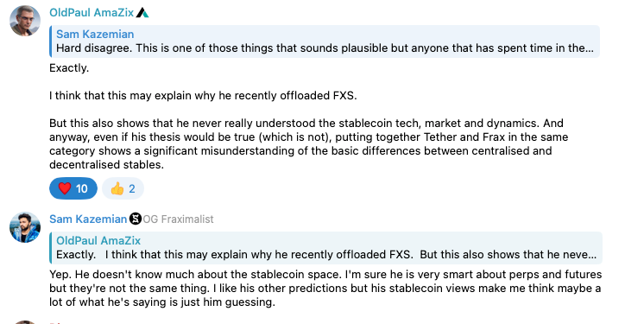Image resolution: width=644 pixels, height=324 pixels.
Task: Select Sam's reply starting "Yep. He doesn't know"
Action: pos(325,289)
